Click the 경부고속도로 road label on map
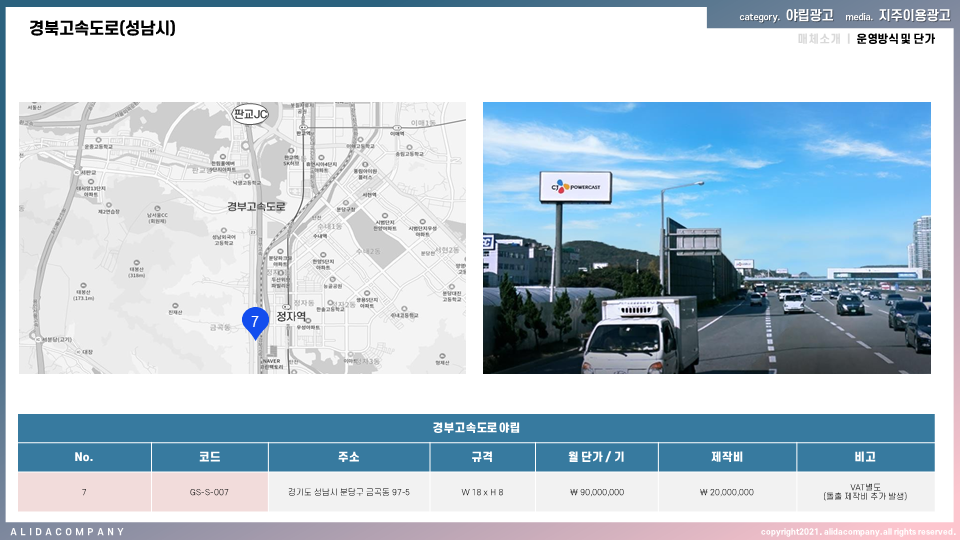This screenshot has height=540, width=960. [x=257, y=206]
